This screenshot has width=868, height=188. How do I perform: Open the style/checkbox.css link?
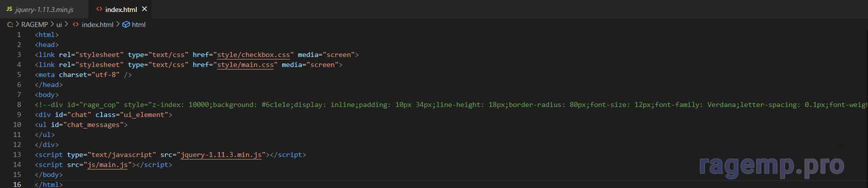[x=253, y=55]
